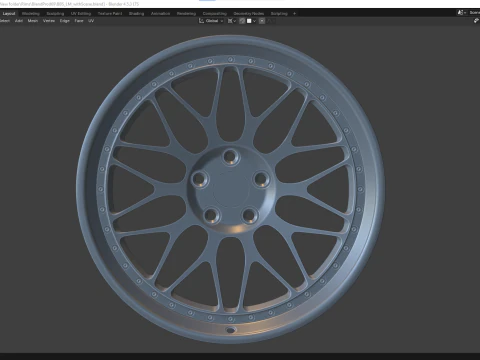Open the Edge menu
The width and height of the screenshot is (480, 360).
click(x=65, y=21)
